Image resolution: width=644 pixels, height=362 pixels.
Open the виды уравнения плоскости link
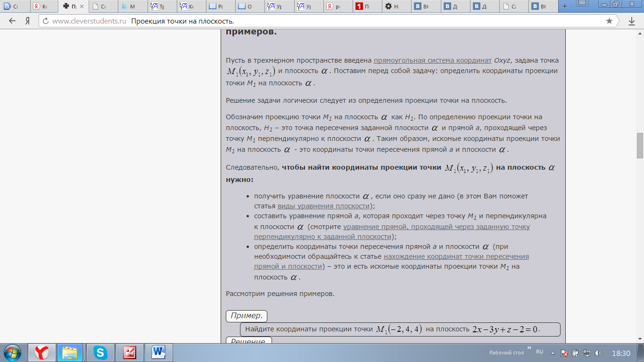click(323, 206)
